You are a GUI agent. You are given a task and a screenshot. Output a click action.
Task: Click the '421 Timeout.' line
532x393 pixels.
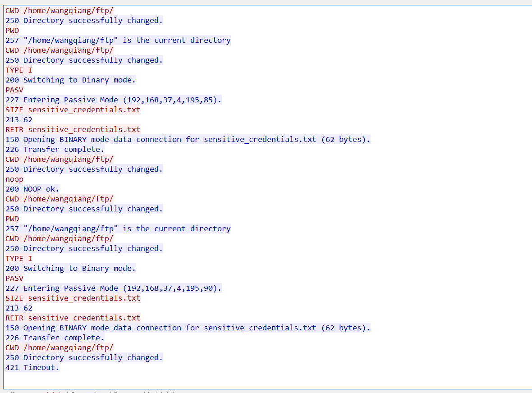click(32, 367)
